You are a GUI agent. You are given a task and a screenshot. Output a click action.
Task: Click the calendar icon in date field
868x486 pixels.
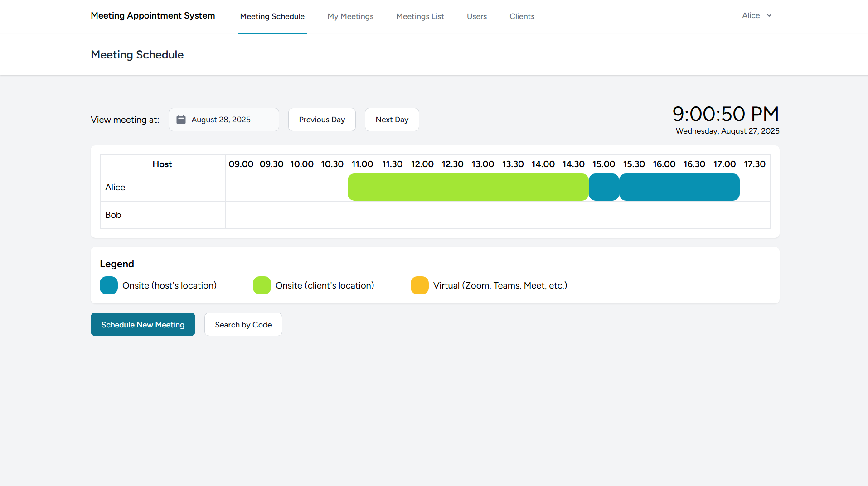tap(181, 120)
